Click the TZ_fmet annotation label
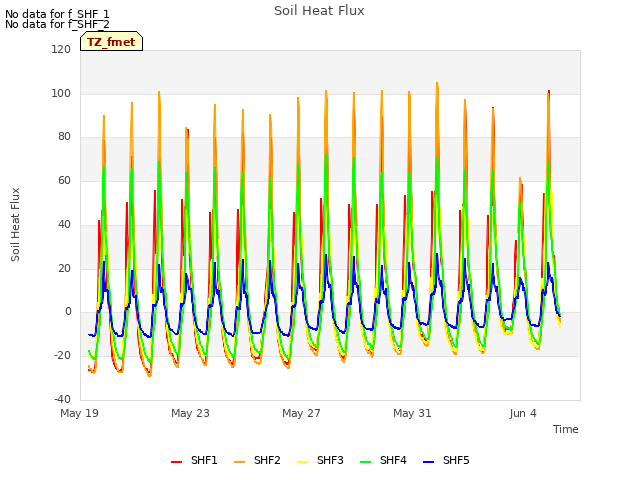Viewport: 640px width, 480px height. coord(111,42)
